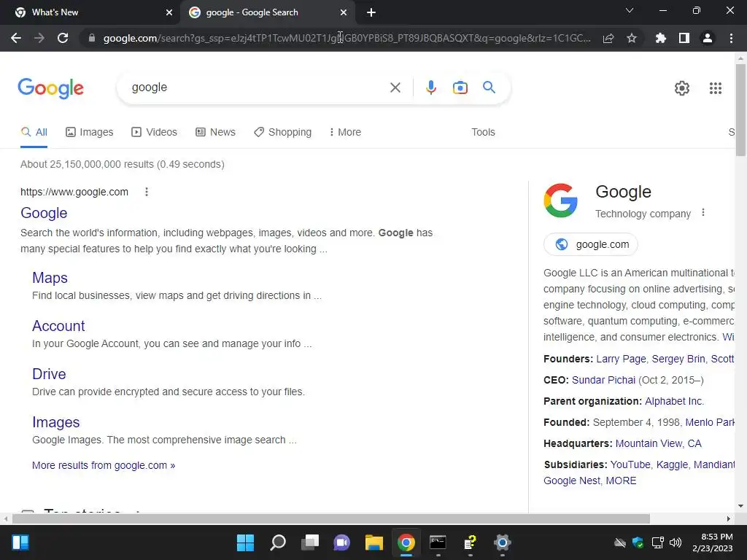This screenshot has height=560, width=747.
Task: Open the Chrome Extensions puzzle icon
Action: pos(661,38)
